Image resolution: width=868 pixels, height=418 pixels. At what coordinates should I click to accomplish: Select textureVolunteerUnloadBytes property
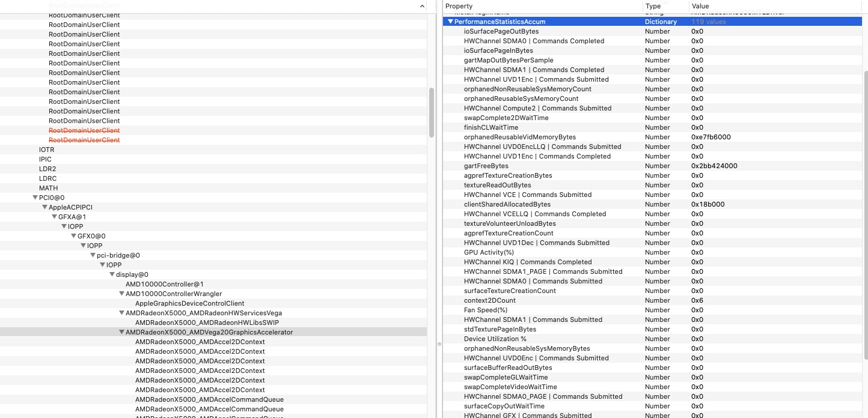click(510, 223)
